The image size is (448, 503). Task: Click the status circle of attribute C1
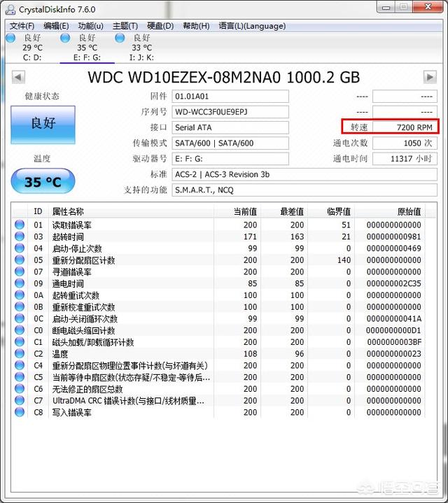pyautogui.click(x=20, y=341)
